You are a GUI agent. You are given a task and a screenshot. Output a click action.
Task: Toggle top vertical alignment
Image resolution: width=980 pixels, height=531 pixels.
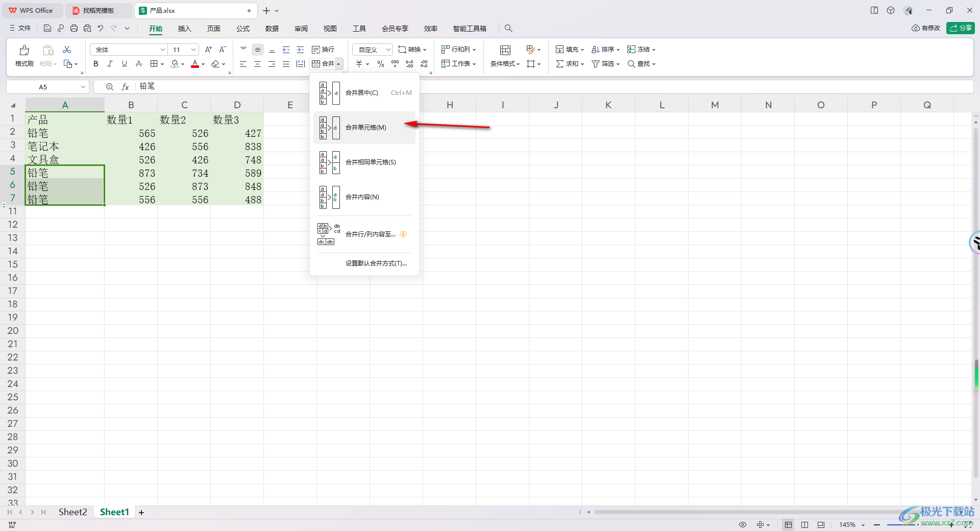[243, 50]
